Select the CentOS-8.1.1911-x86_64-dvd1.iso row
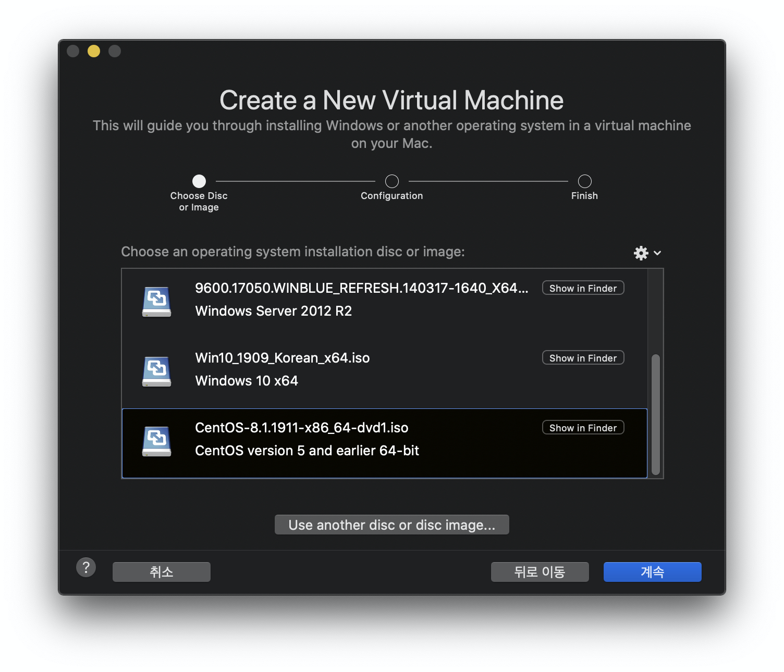 384,443
